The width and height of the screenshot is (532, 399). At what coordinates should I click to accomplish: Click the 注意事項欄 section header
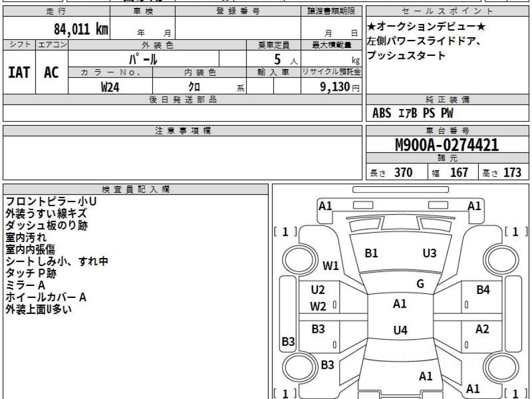coord(182,131)
